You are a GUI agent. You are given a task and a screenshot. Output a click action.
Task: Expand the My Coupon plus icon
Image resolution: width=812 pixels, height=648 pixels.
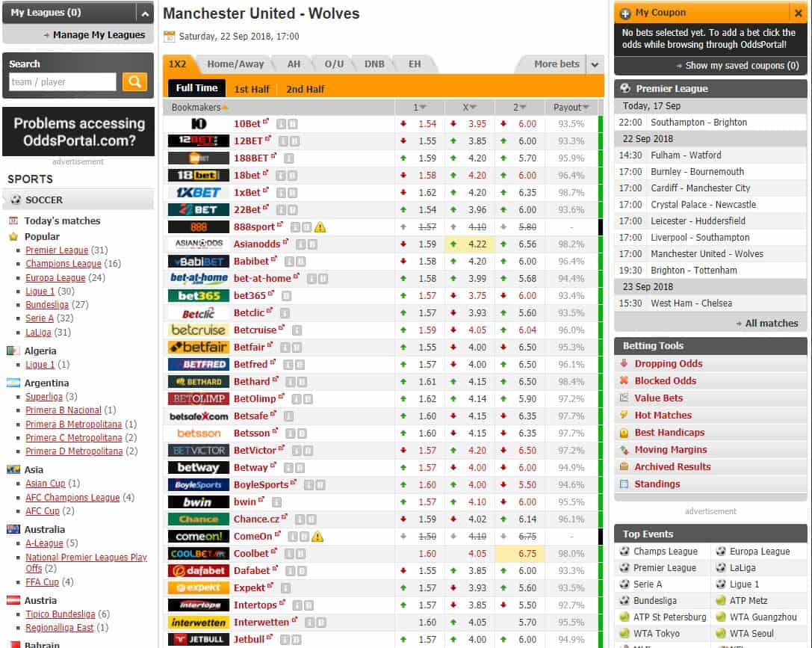625,13
